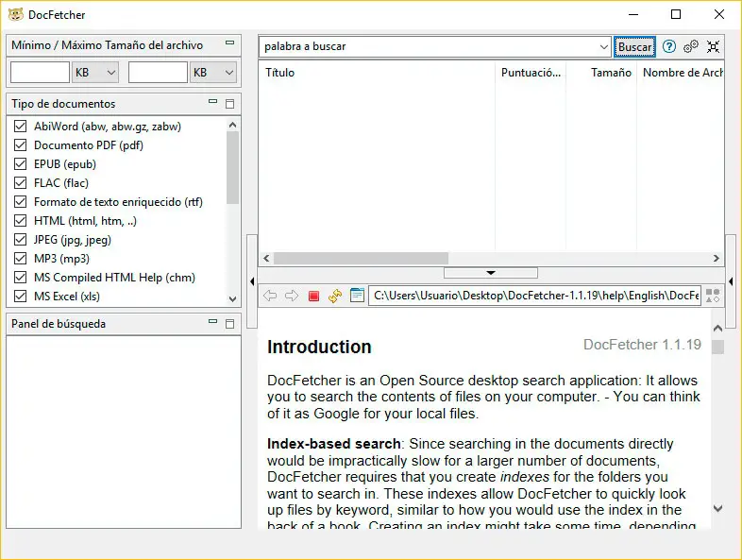Sort results by Tamaño column
This screenshot has height=560, width=742.
click(601, 73)
